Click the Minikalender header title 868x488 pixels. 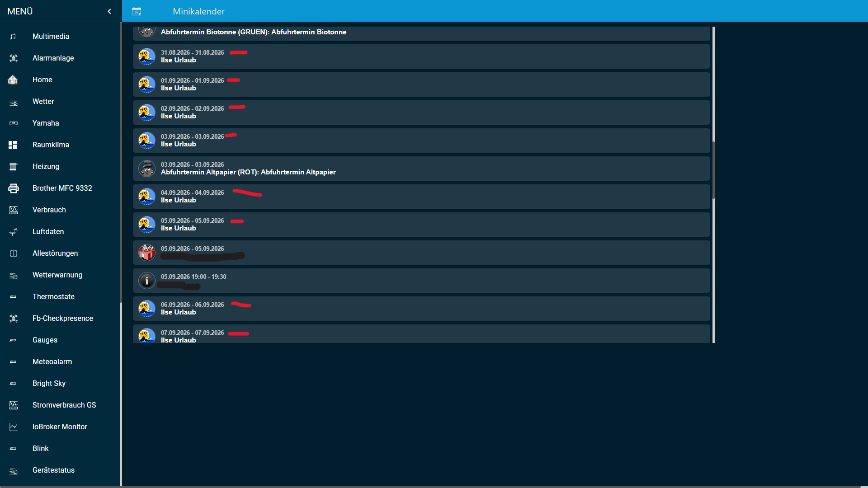pos(198,11)
